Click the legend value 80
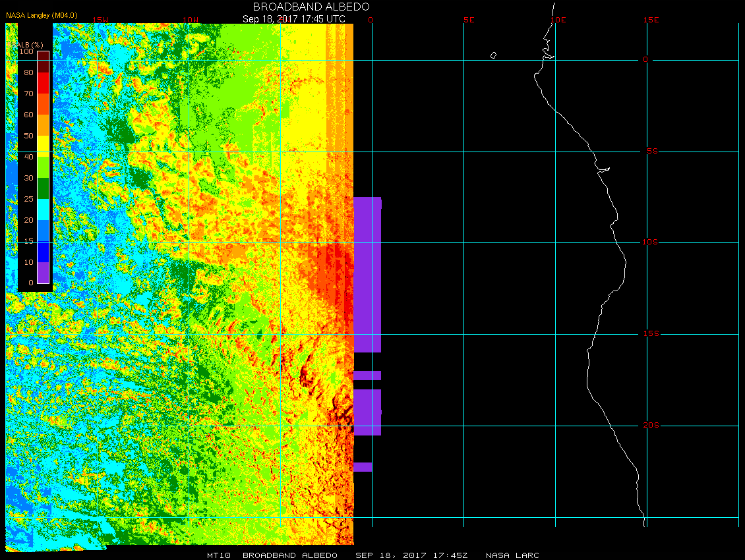Image resolution: width=745 pixels, height=560 pixels. (28, 72)
